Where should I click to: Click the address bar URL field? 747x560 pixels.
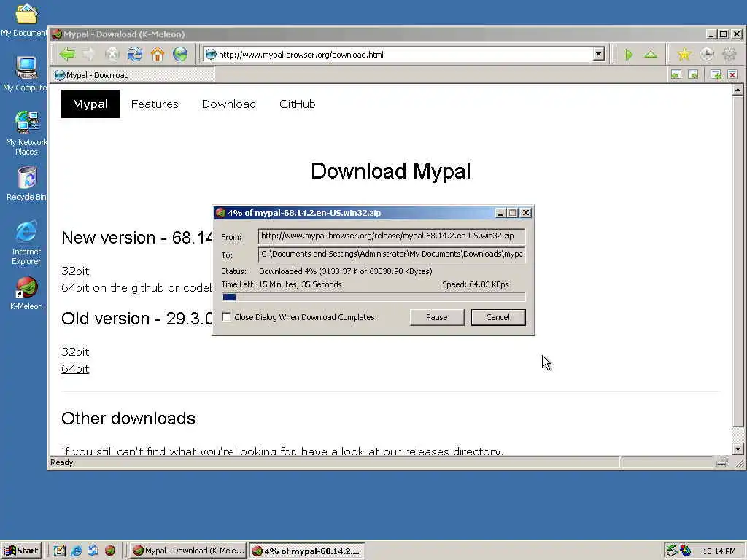coord(405,54)
